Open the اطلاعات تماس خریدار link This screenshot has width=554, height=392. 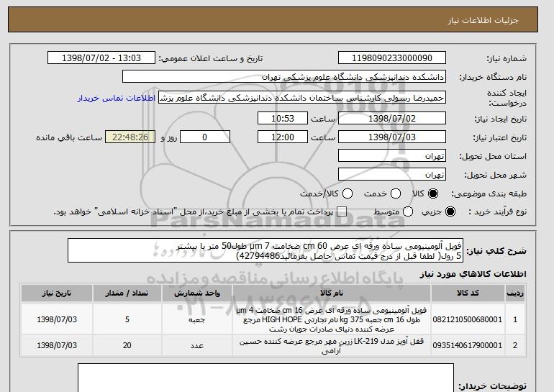tap(117, 98)
